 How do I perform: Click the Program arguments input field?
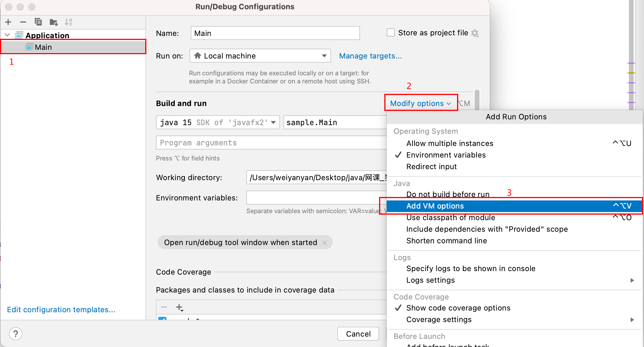[271, 143]
